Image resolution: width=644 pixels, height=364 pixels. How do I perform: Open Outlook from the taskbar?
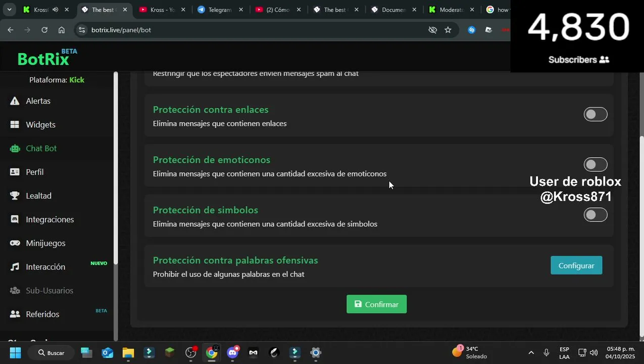tap(108, 352)
